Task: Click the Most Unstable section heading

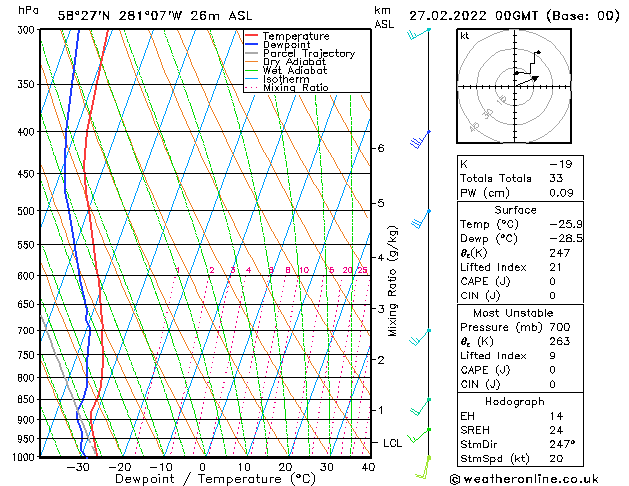Action: click(513, 313)
